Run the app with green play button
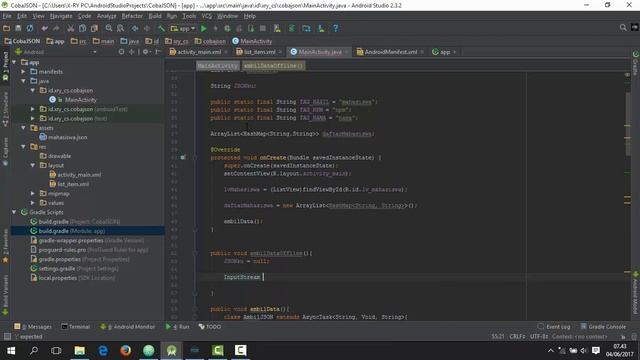 pyautogui.click(x=204, y=28)
